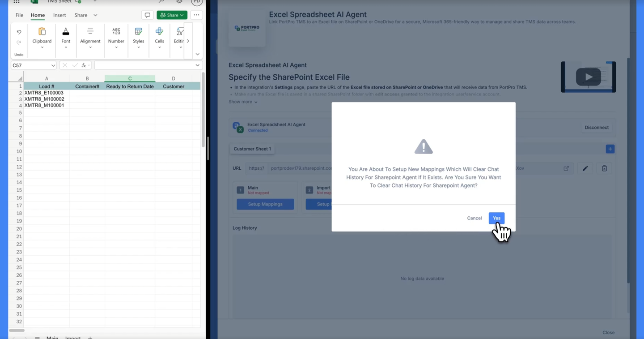
Task: Click the 'Container#' header cell
Action: point(87,86)
